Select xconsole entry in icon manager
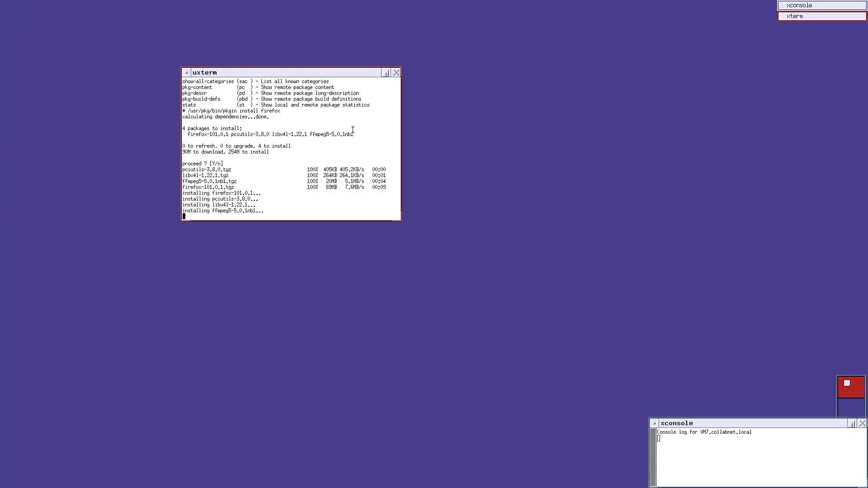The width and height of the screenshot is (868, 488). point(821,5)
